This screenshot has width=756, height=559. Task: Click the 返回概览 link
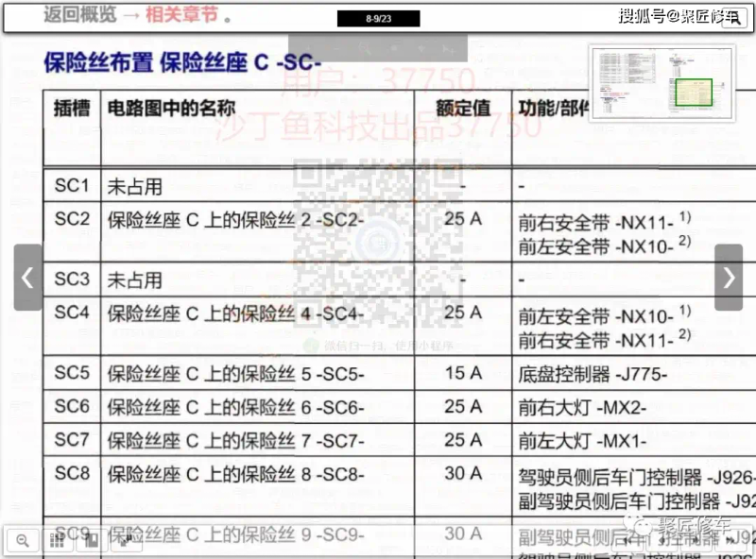tap(80, 15)
